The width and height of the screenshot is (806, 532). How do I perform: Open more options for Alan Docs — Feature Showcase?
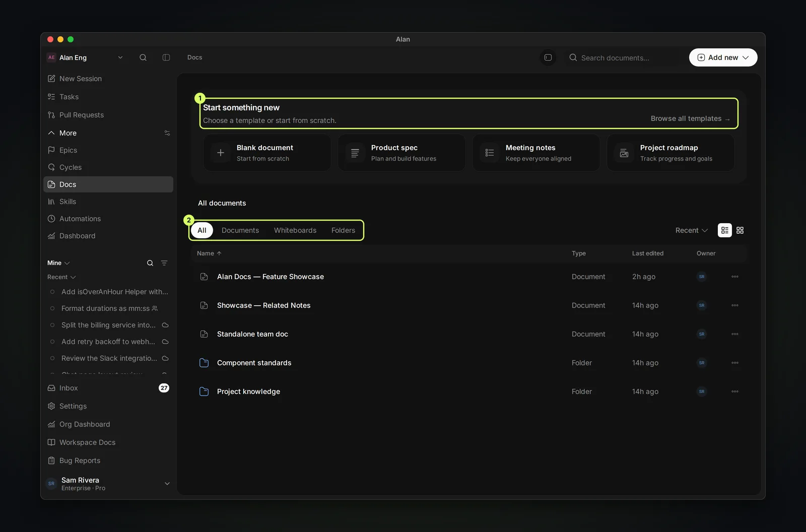pos(735,277)
